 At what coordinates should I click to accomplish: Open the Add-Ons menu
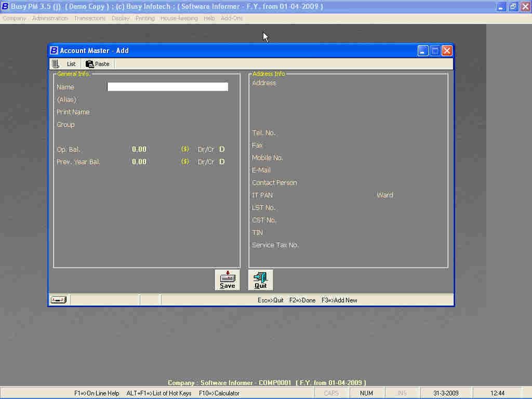pyautogui.click(x=232, y=18)
